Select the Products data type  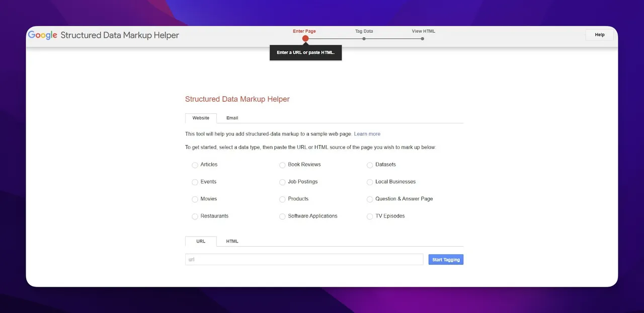tap(282, 199)
